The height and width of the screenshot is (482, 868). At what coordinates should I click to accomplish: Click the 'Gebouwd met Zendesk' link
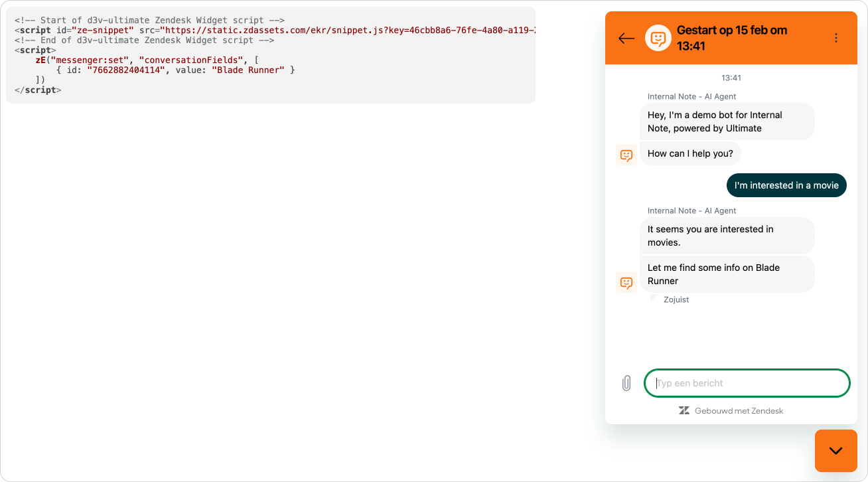pyautogui.click(x=739, y=410)
